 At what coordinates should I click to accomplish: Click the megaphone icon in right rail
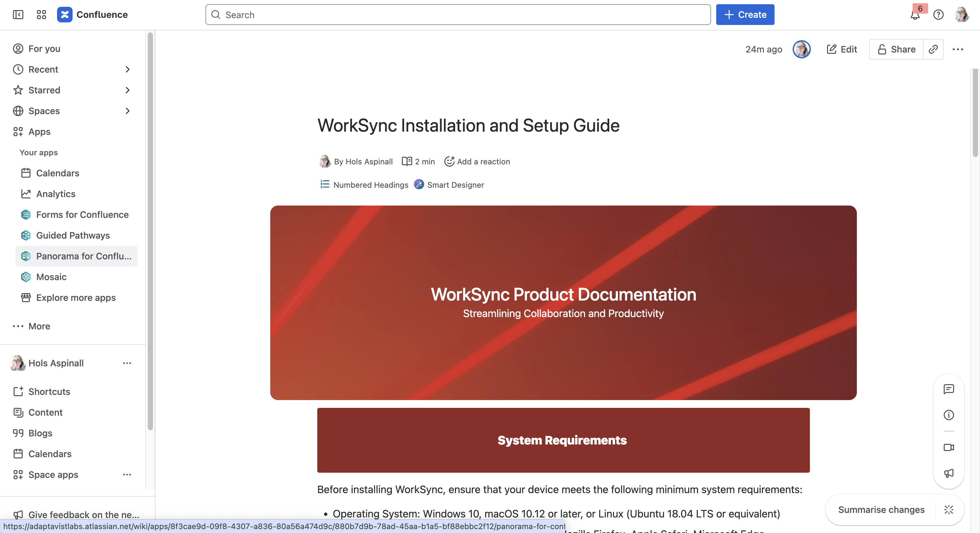[x=949, y=473]
